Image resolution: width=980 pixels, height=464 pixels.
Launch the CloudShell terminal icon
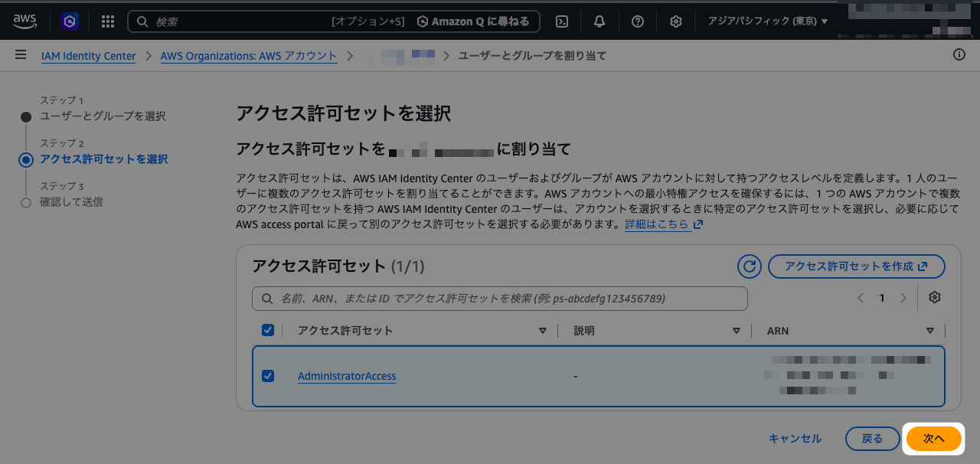click(562, 21)
